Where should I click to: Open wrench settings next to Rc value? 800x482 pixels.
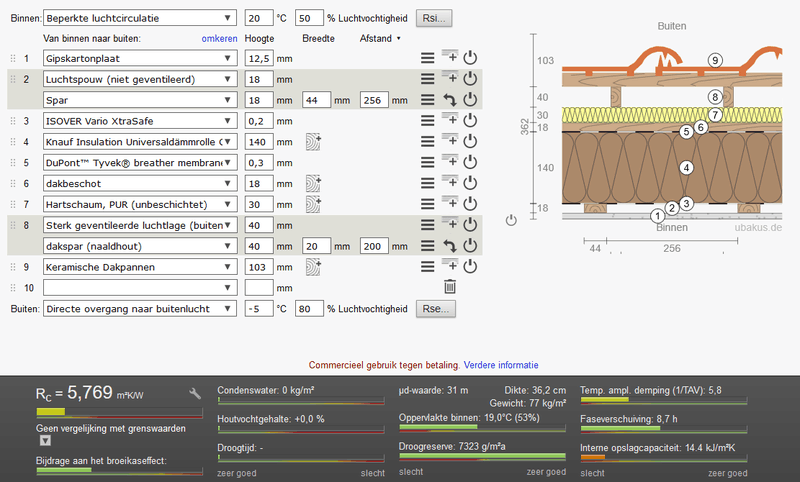pyautogui.click(x=195, y=393)
